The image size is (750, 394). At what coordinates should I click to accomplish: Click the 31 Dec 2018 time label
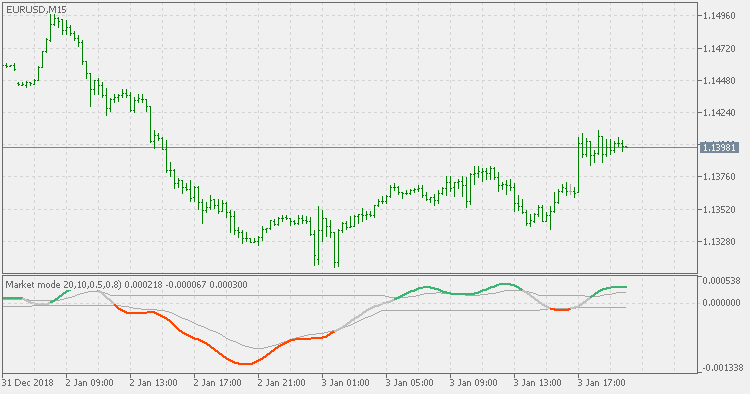[28, 383]
